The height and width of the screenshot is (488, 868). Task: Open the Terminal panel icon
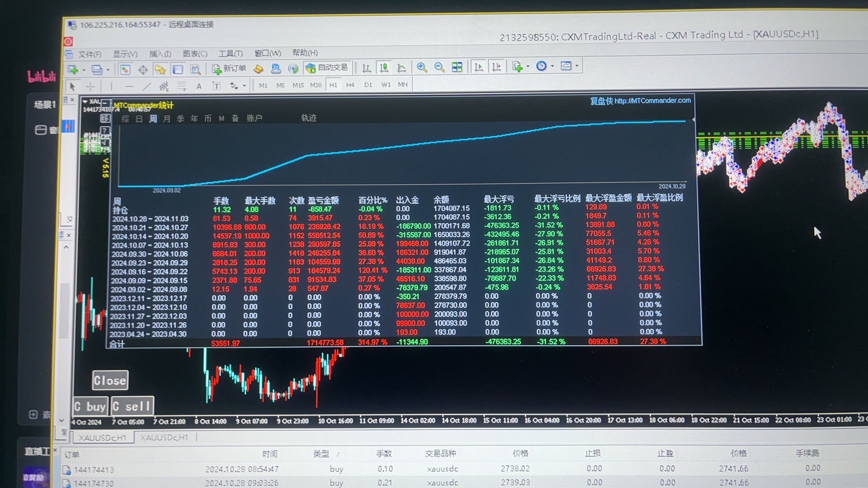click(x=178, y=69)
